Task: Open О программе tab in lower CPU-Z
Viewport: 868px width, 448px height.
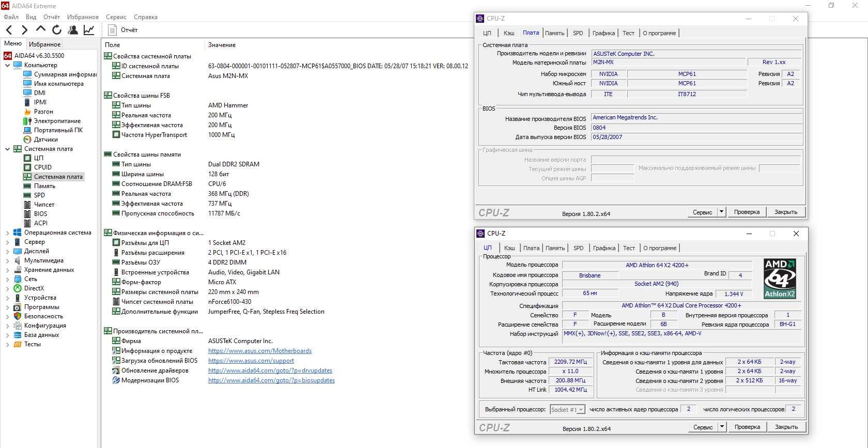Action: click(660, 248)
